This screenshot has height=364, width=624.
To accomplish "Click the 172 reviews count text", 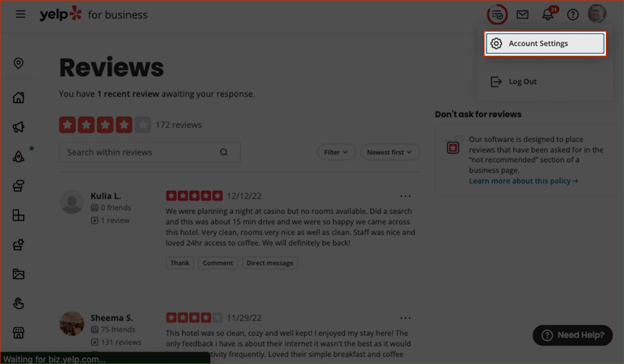I will click(178, 125).
